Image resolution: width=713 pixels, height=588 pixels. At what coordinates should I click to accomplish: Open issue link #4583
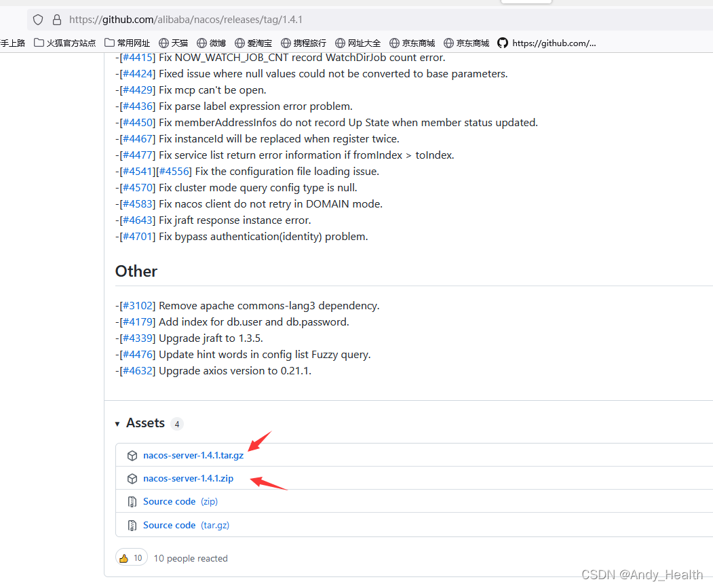coord(137,203)
